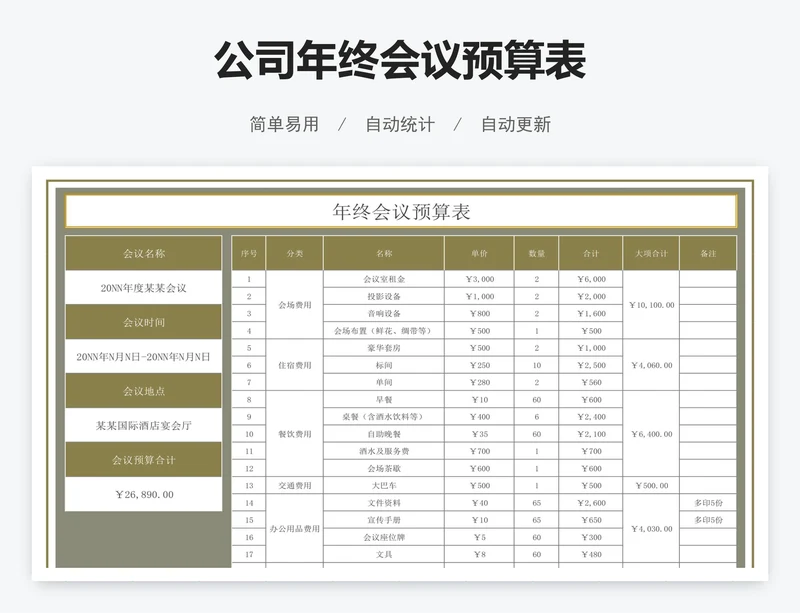800x613 pixels.
Task: Select the 酒水及服务费 item cell
Action: pos(384,451)
